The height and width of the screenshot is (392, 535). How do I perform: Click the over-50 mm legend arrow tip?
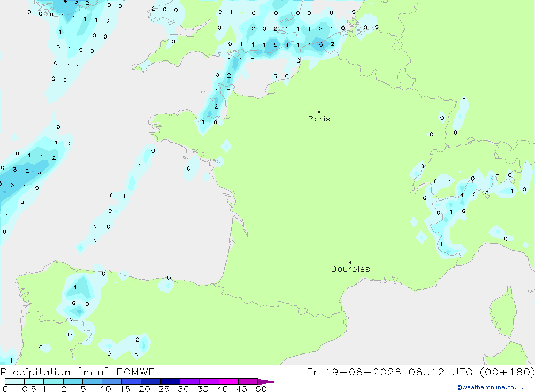[267, 382]
